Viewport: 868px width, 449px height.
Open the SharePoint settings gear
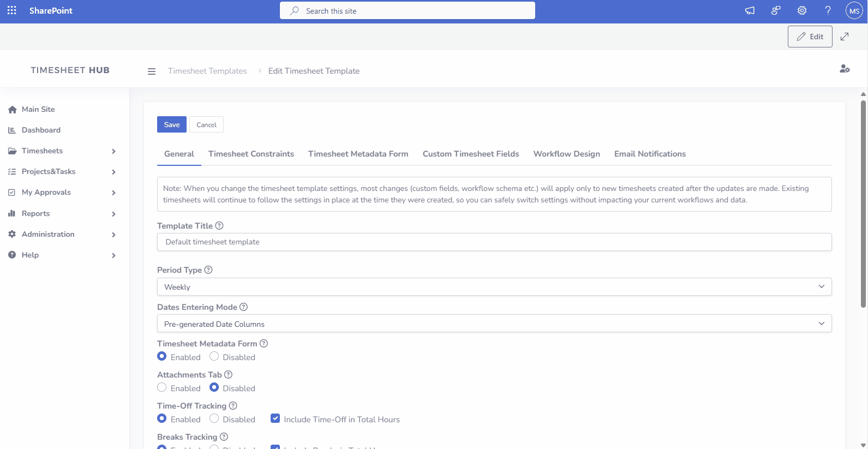point(801,10)
